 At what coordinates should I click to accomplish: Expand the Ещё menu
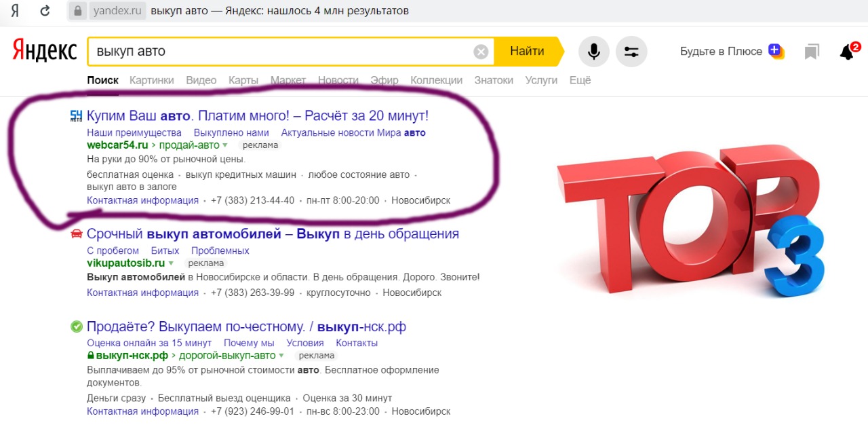[x=580, y=80]
